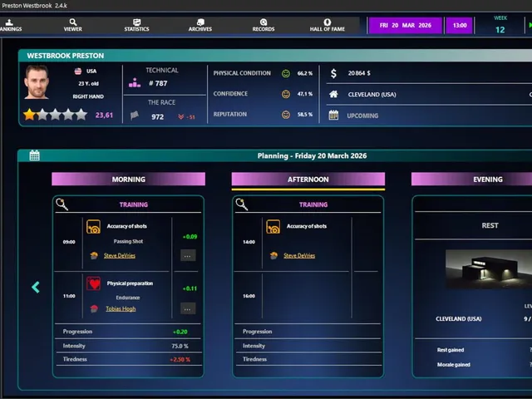Click the afternoon training racket icon
The height and width of the screenshot is (399, 532).
click(x=242, y=204)
